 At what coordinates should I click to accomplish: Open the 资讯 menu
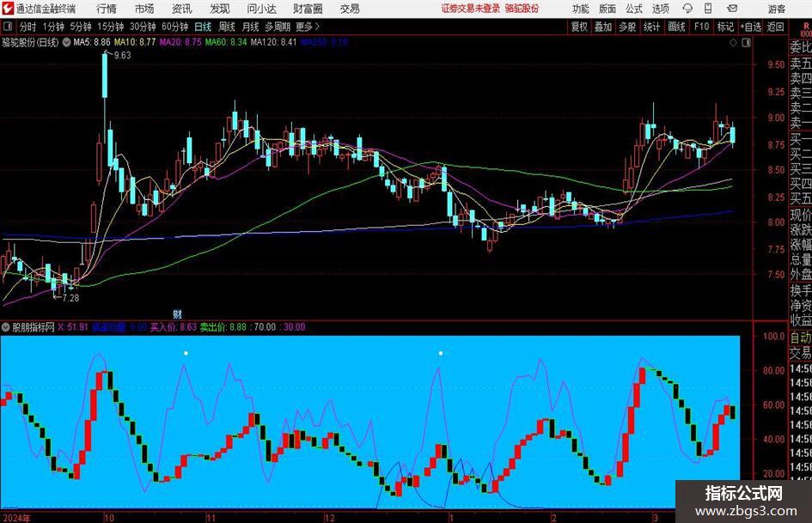pyautogui.click(x=182, y=9)
